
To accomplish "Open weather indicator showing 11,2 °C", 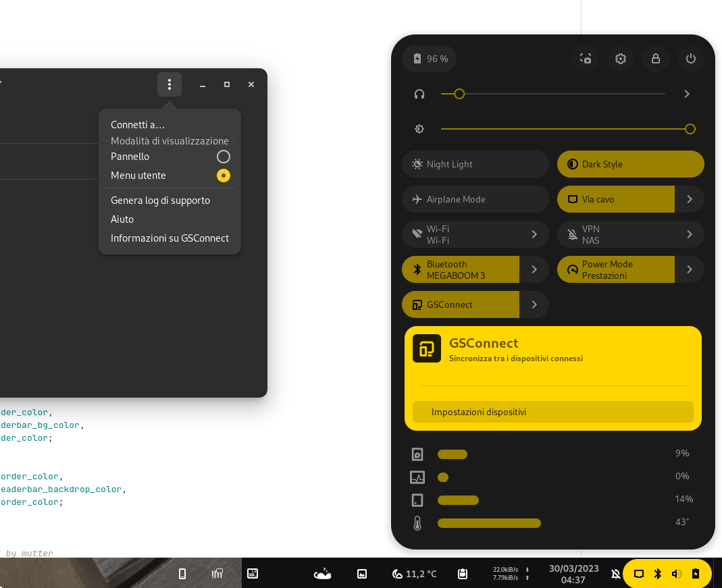I will [414, 574].
